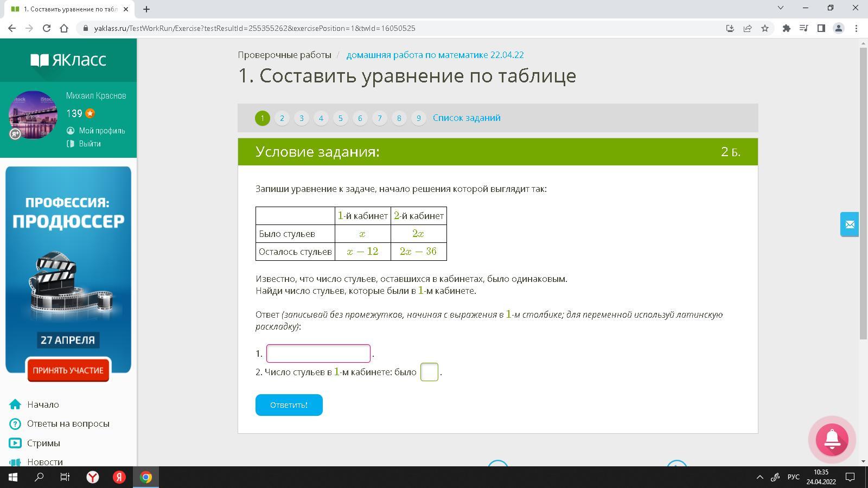The width and height of the screenshot is (868, 488).
Task: Focus the number of chairs field
Action: tap(429, 372)
